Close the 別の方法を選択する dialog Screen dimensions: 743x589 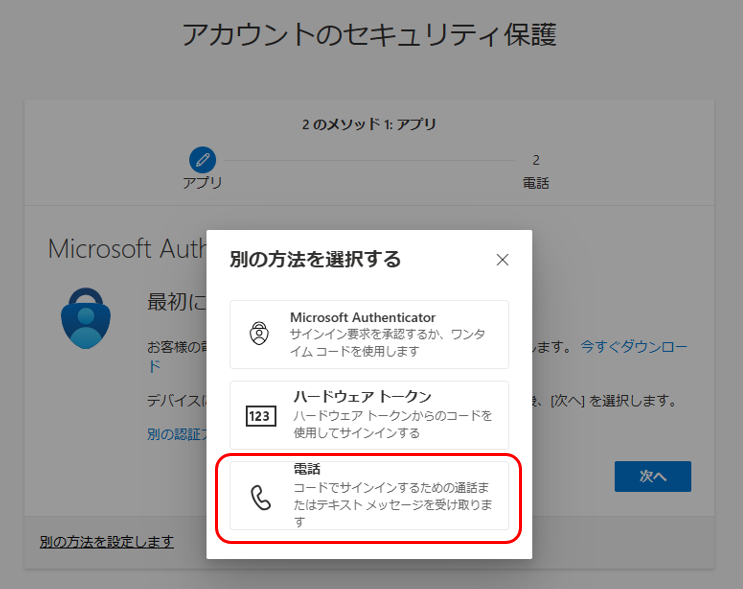(502, 260)
